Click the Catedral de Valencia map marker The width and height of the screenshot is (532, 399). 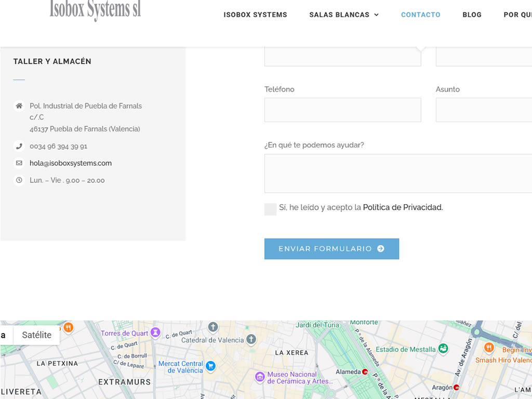tap(251, 340)
